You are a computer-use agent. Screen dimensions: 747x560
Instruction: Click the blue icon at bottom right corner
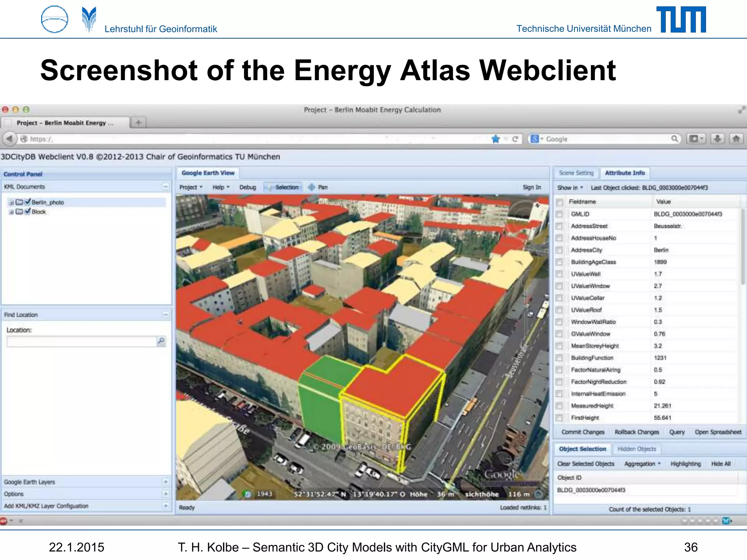pos(726,521)
